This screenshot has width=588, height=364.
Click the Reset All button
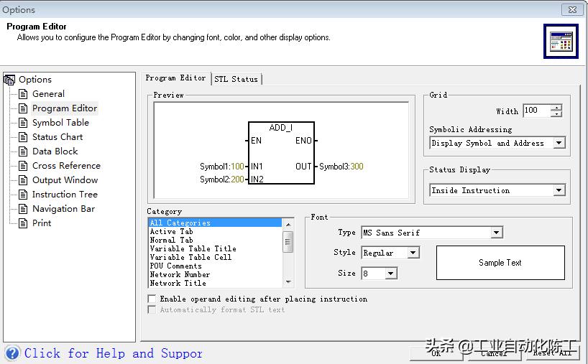click(553, 353)
